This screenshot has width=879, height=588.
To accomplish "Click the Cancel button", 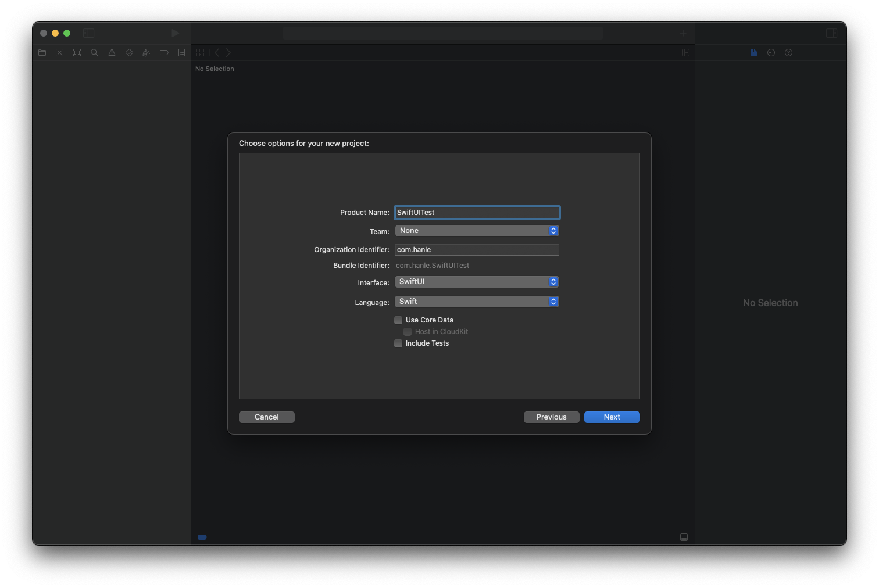I will pyautogui.click(x=267, y=417).
